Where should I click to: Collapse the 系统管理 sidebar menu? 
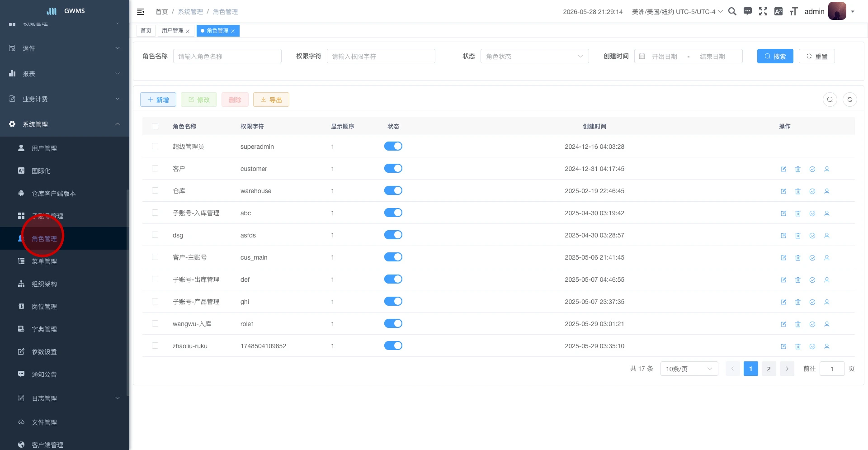[x=65, y=124]
